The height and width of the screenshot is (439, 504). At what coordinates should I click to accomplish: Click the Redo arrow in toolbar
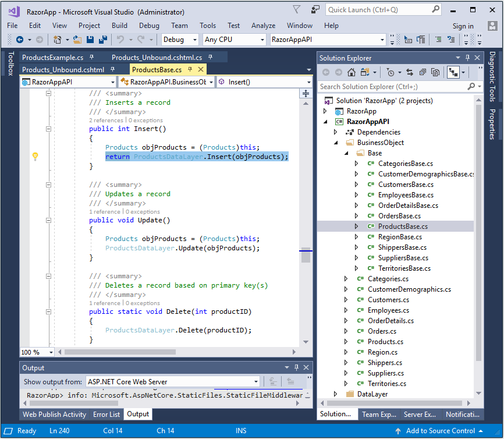141,40
